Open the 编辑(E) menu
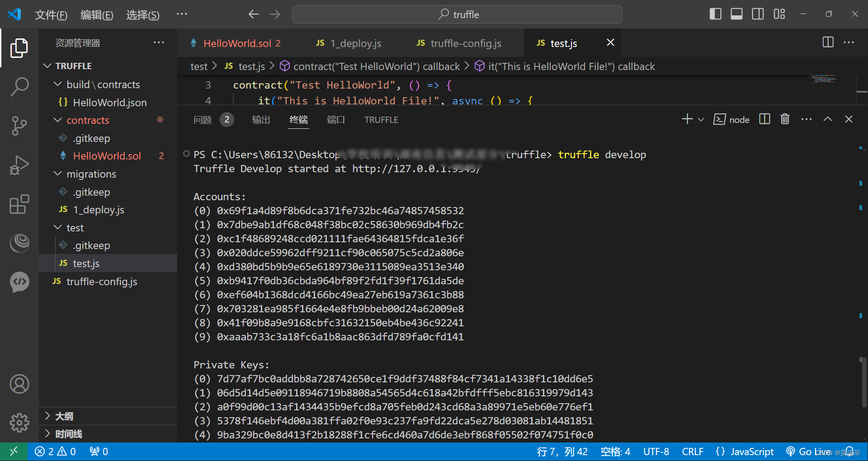The height and width of the screenshot is (461, 868). point(97,15)
